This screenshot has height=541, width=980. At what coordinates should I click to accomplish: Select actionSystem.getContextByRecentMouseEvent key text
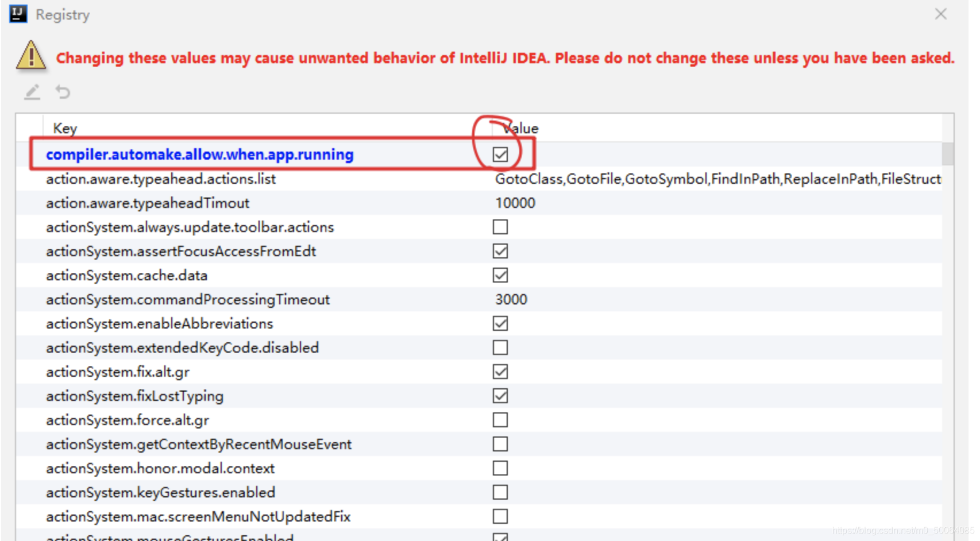tap(199, 444)
